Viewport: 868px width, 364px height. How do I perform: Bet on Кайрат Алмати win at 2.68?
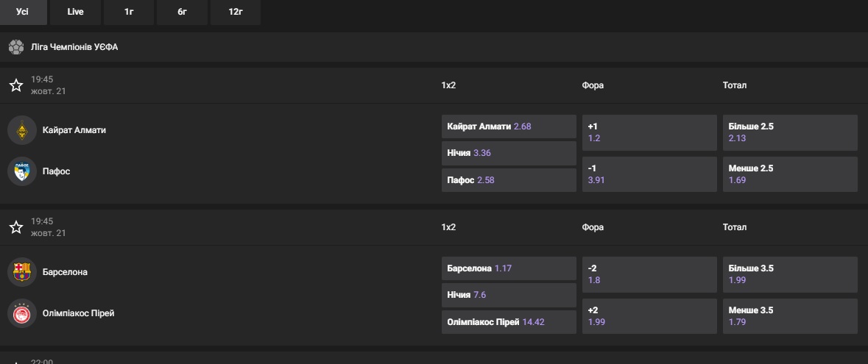(508, 126)
